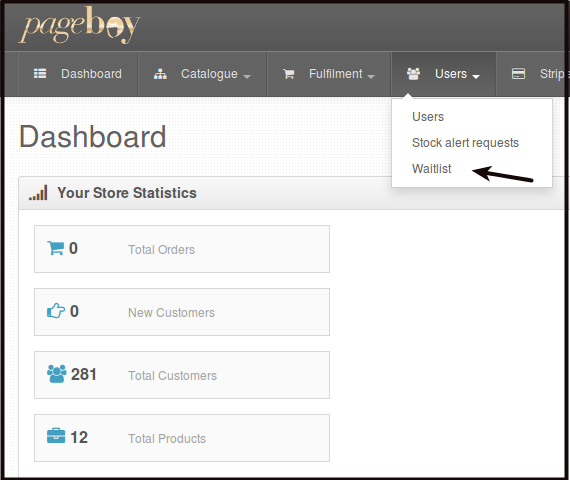Click the blue cart icon for Total Orders

pos(55,248)
